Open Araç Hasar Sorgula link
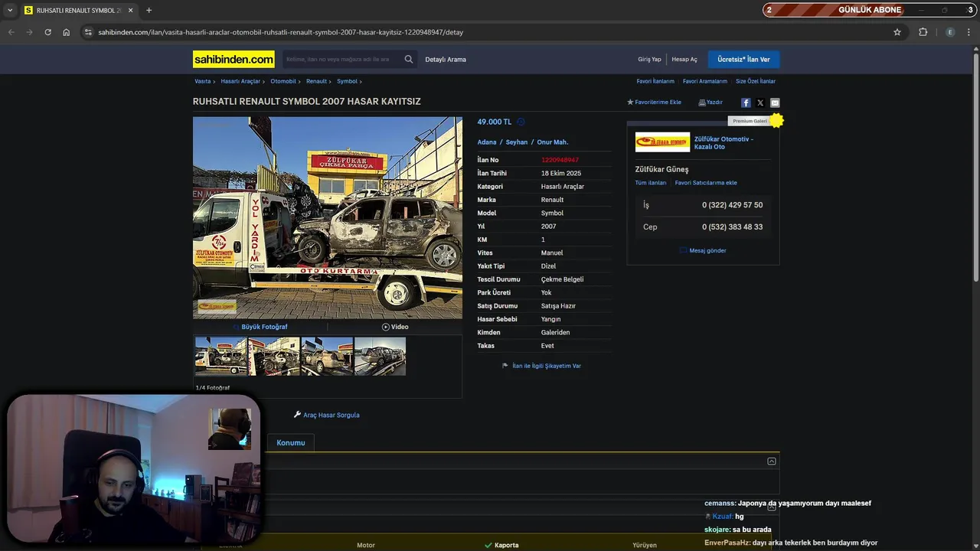 (x=327, y=415)
